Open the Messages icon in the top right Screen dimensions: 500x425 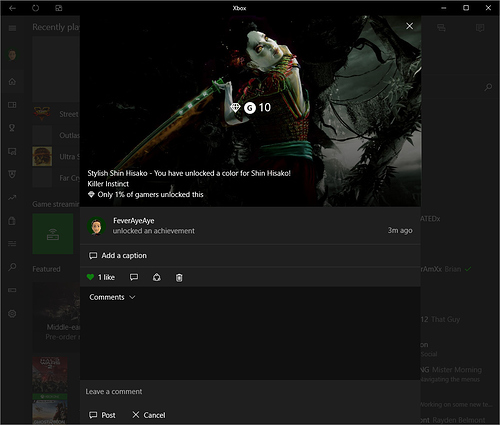(480, 28)
